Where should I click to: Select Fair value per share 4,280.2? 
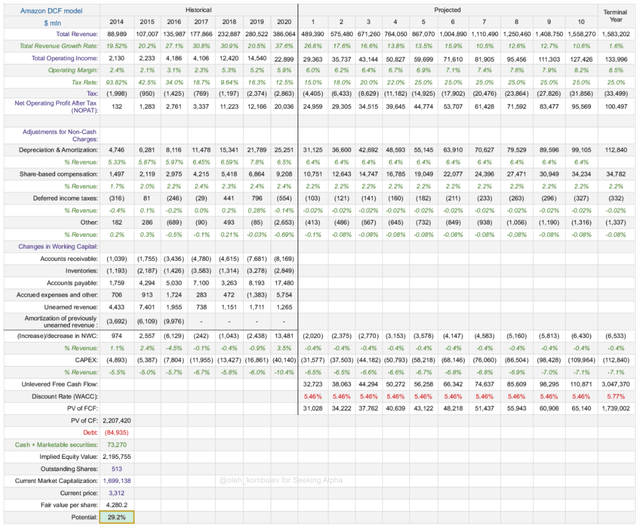117,505
